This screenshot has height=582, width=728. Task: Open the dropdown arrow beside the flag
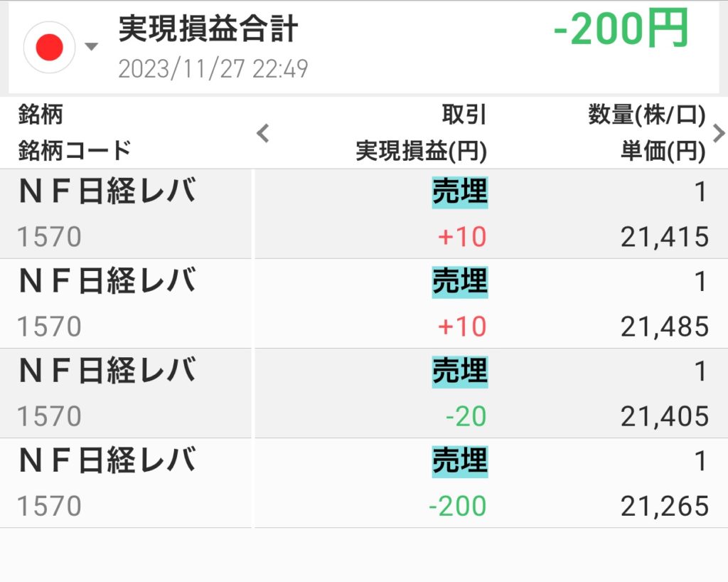pyautogui.click(x=91, y=48)
